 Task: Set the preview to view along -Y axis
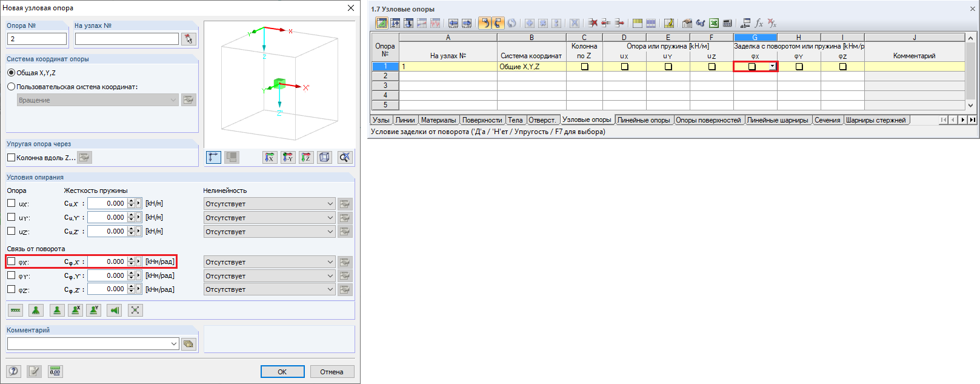click(x=288, y=157)
